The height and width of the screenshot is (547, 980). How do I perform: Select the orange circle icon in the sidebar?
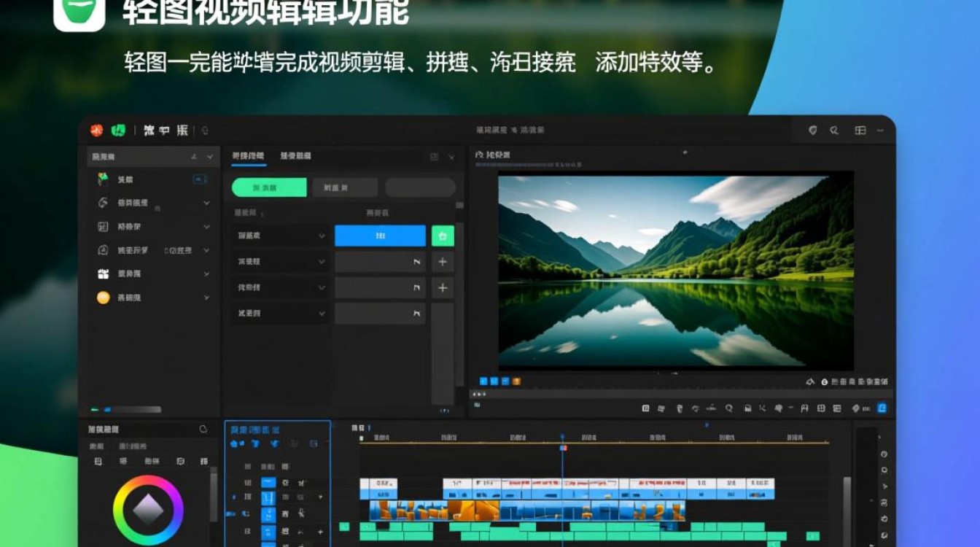pyautogui.click(x=103, y=298)
